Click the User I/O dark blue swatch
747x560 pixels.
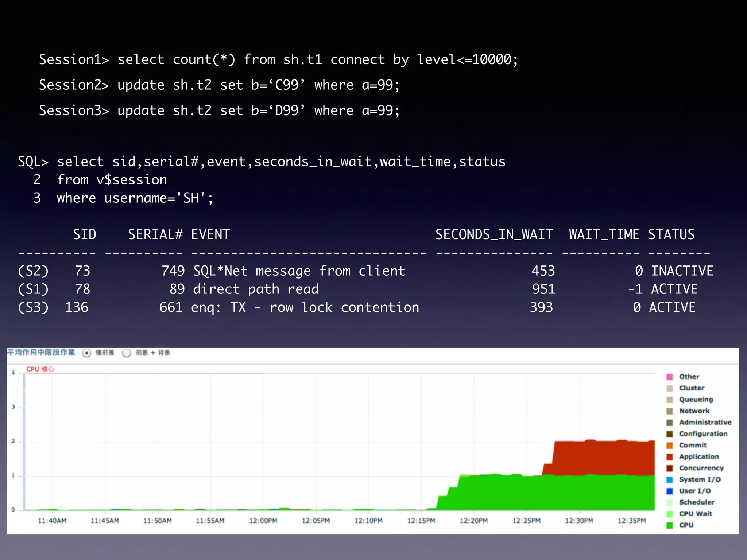point(669,491)
